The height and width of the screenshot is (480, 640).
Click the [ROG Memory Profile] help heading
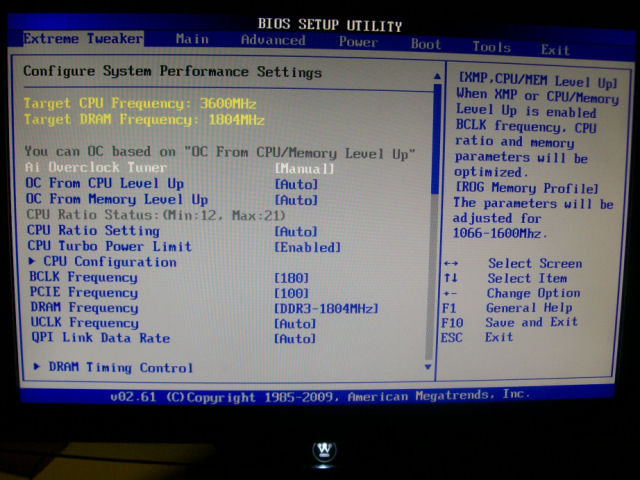pos(527,188)
